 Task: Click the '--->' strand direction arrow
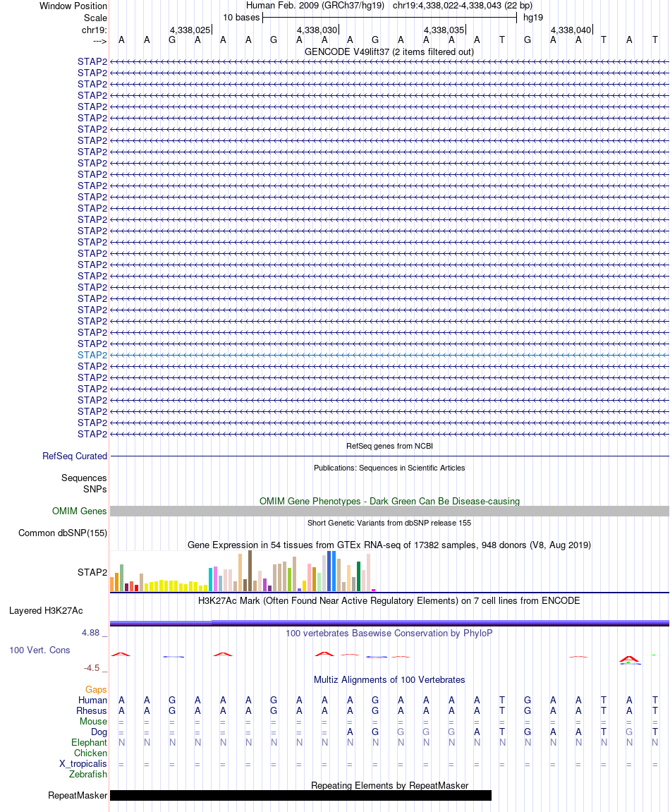pos(100,42)
